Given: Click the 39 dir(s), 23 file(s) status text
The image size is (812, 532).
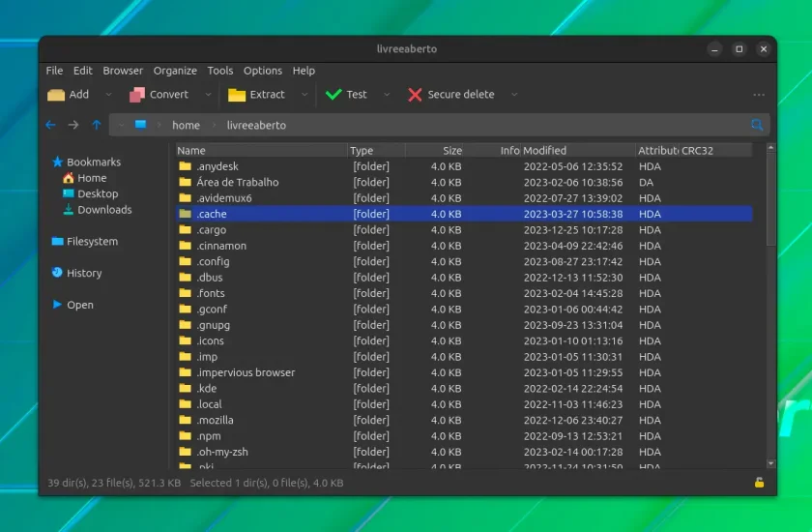Looking at the screenshot, I should pyautogui.click(x=114, y=483).
